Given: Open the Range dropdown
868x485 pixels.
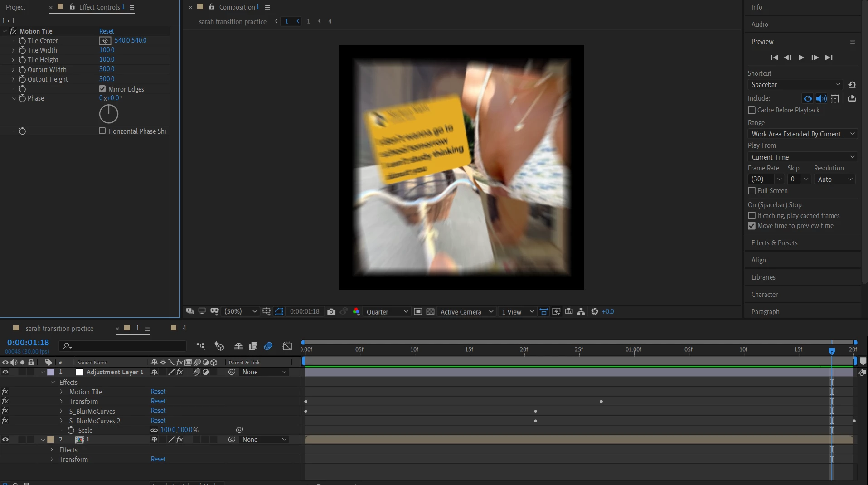Looking at the screenshot, I should pyautogui.click(x=802, y=134).
